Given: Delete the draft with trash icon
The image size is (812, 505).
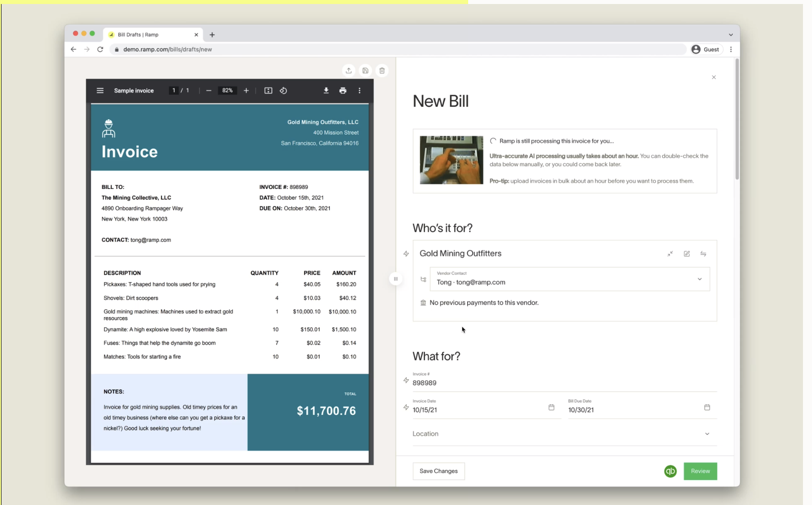Looking at the screenshot, I should [382, 71].
